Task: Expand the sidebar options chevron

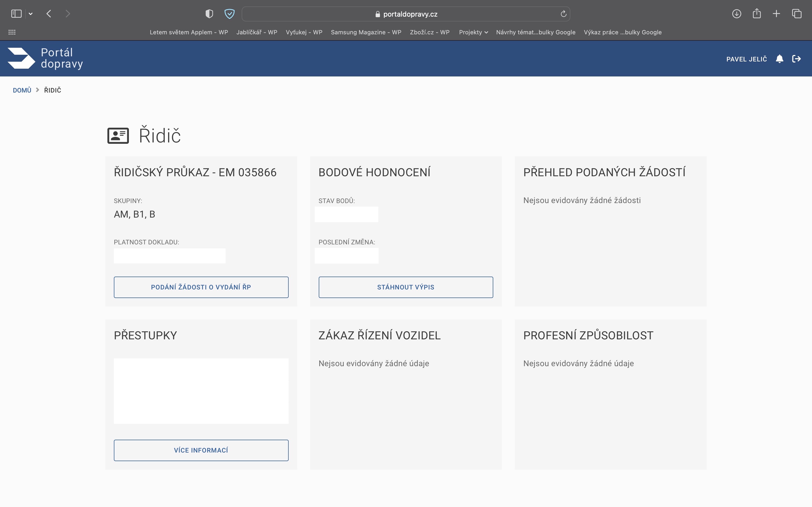Action: [x=31, y=14]
